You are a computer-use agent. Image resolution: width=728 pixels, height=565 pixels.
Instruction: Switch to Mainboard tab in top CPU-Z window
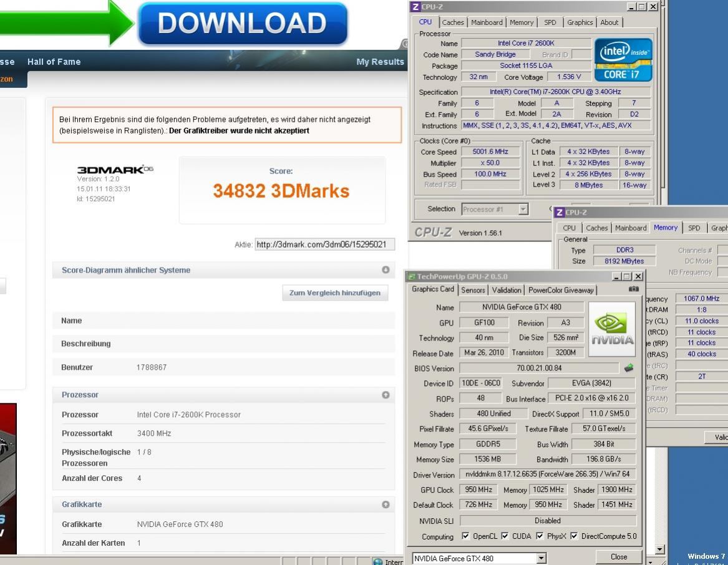[x=487, y=22]
